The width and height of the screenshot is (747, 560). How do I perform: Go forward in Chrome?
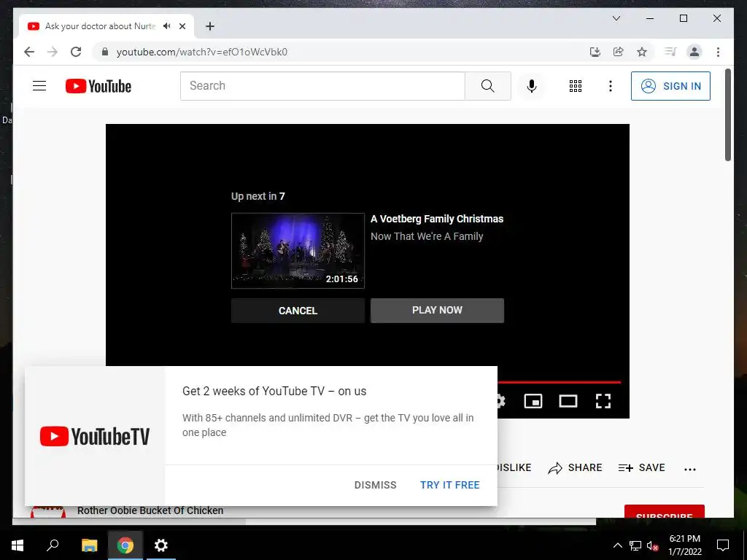point(53,52)
